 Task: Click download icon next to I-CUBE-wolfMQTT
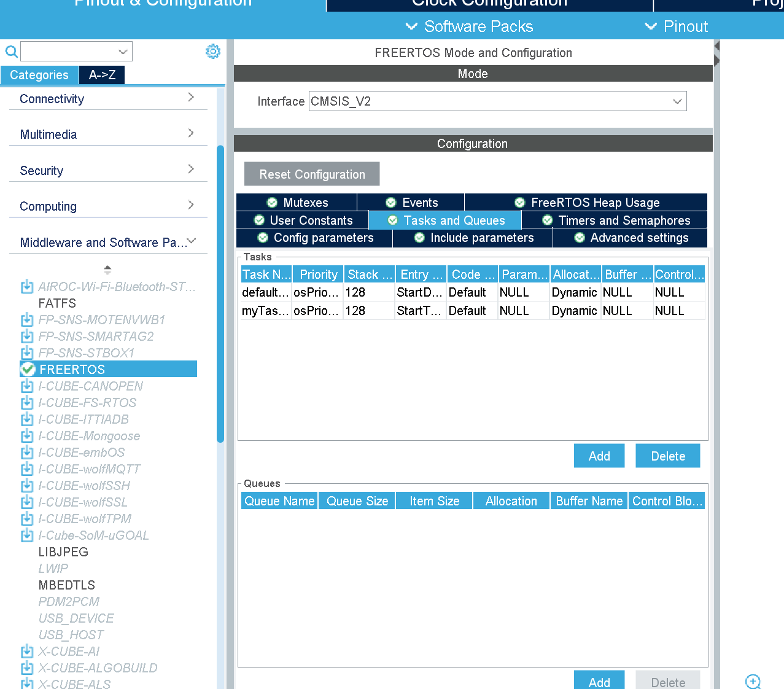click(x=27, y=469)
